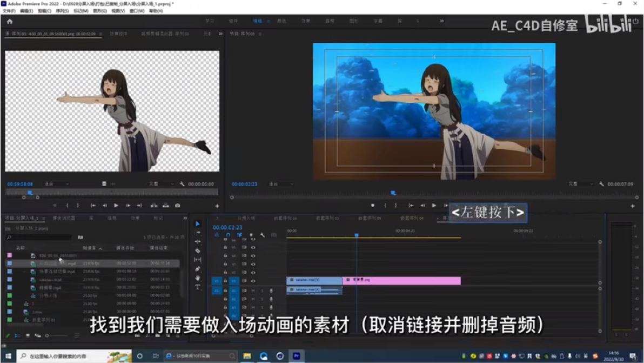The image size is (644, 363).
Task: Select the Selection arrow tool
Action: (198, 223)
